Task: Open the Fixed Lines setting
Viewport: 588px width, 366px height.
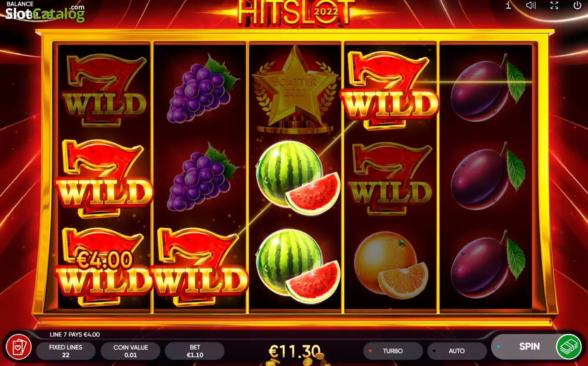Action: pyautogui.click(x=66, y=351)
